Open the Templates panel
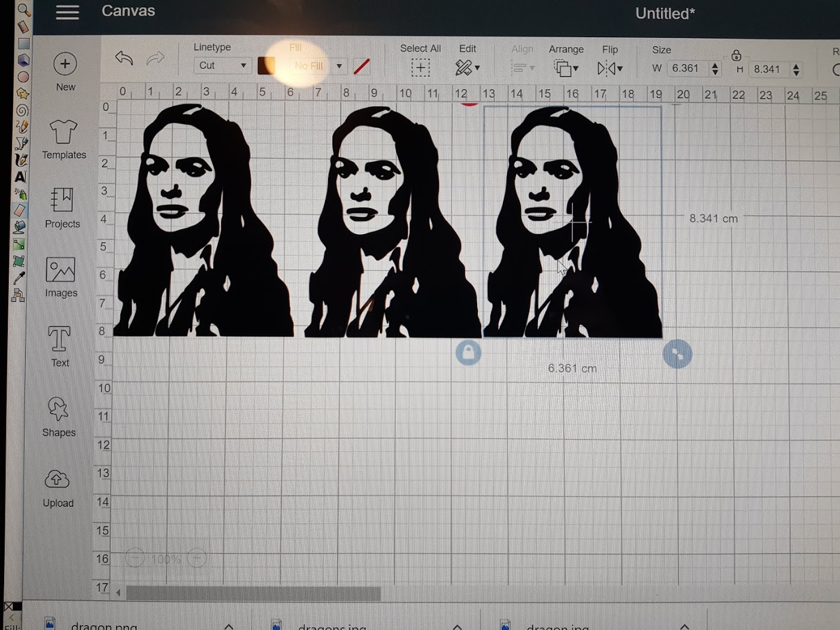The image size is (840, 630). 64,140
